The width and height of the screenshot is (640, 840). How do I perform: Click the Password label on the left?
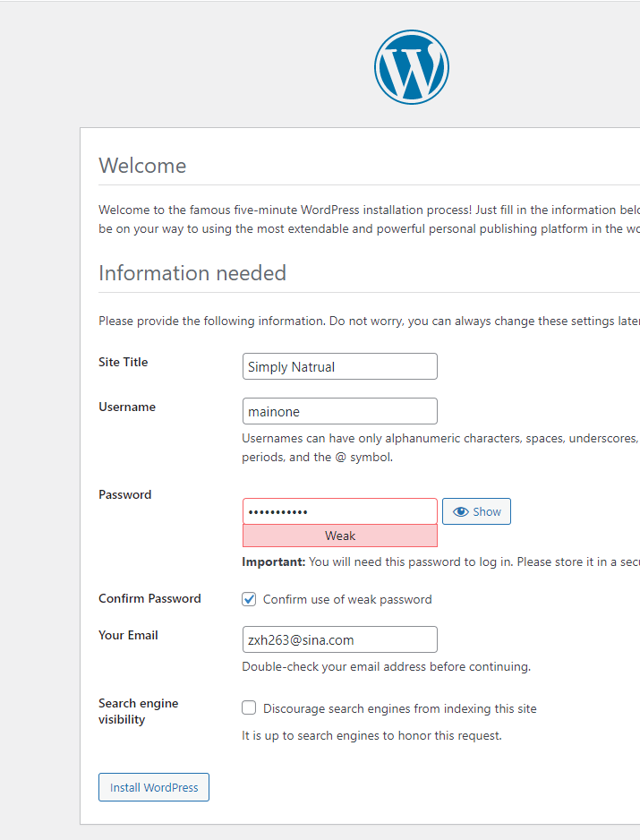click(125, 494)
